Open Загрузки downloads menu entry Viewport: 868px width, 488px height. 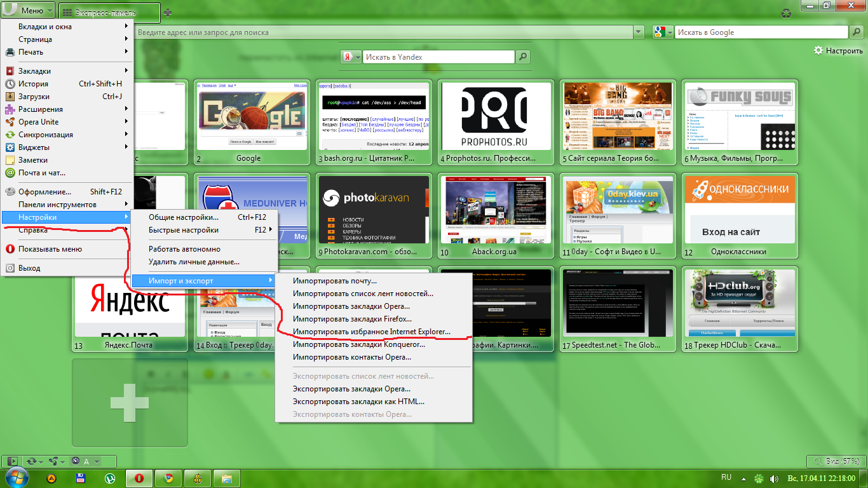(67, 97)
